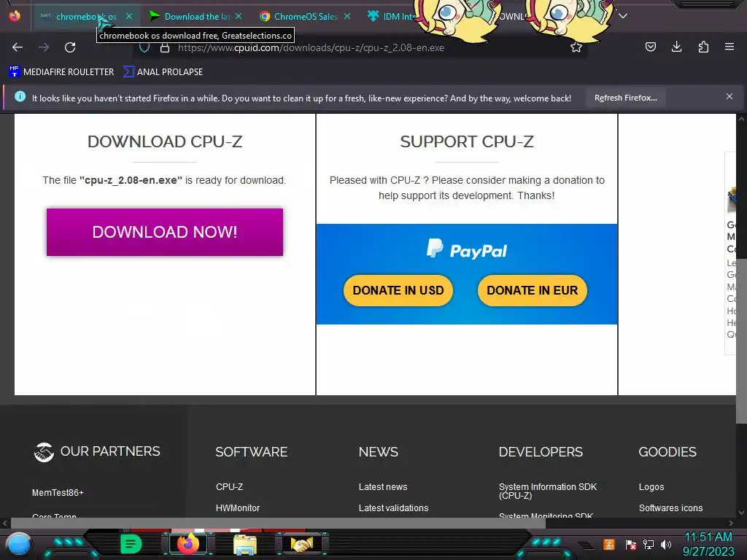The width and height of the screenshot is (747, 560).
Task: Expand the list all tabs chevron
Action: tap(623, 16)
